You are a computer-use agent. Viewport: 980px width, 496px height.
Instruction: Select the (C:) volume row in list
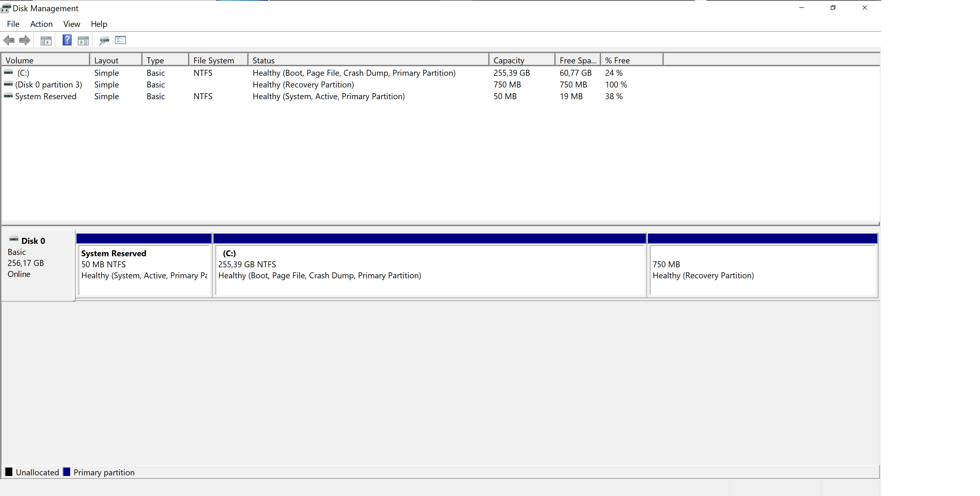click(x=23, y=73)
